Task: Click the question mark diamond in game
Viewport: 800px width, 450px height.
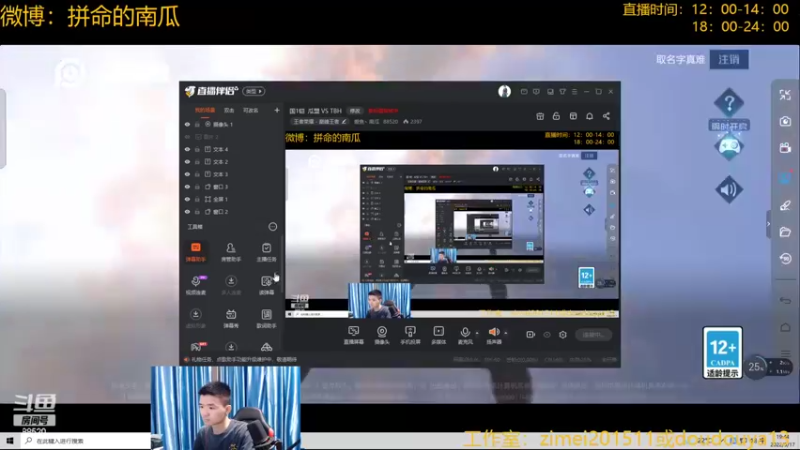Action: 729,104
